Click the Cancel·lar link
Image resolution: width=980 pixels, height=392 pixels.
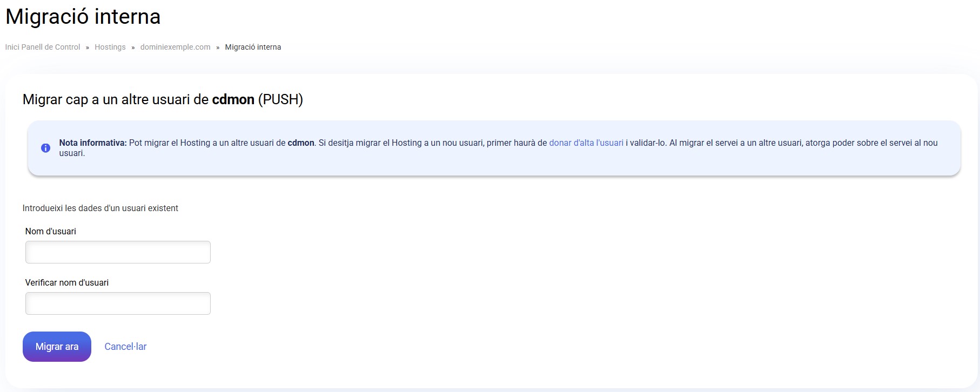(x=125, y=347)
